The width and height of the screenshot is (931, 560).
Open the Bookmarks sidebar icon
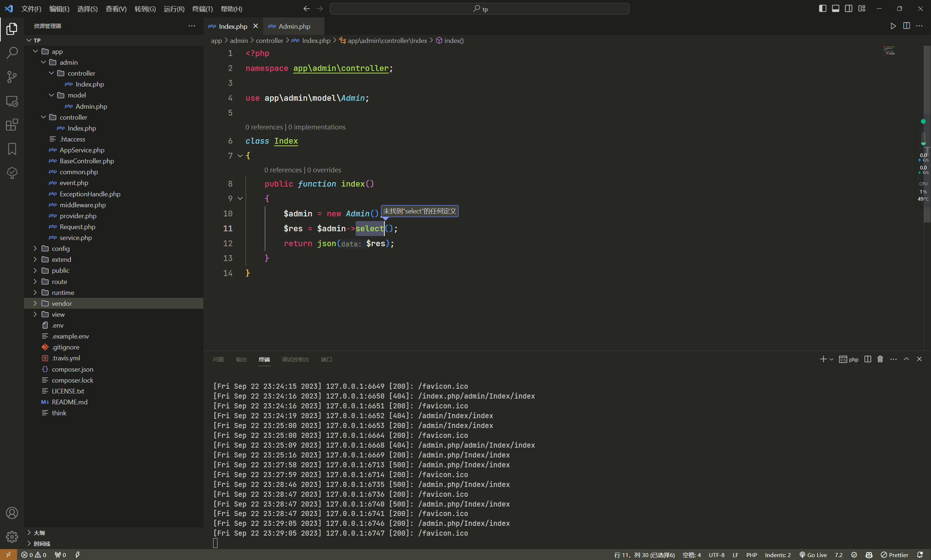(x=12, y=149)
